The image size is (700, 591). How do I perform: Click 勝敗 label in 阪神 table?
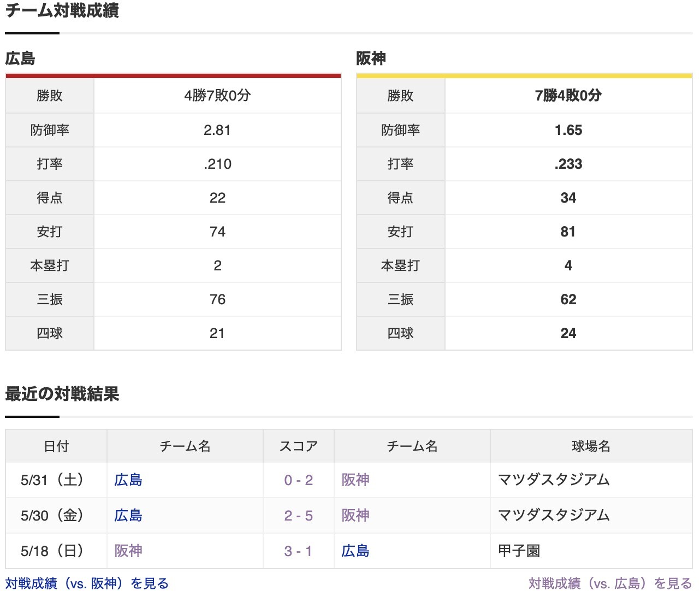click(401, 96)
